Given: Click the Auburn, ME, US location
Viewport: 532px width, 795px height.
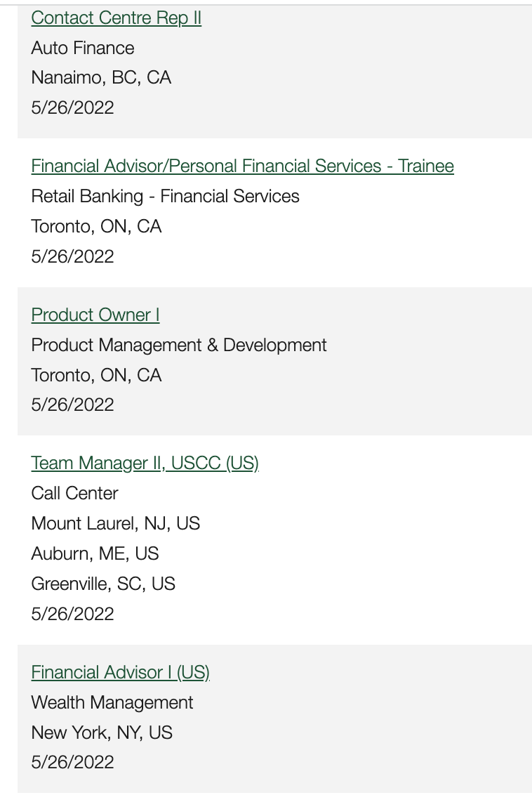Looking at the screenshot, I should (x=95, y=553).
